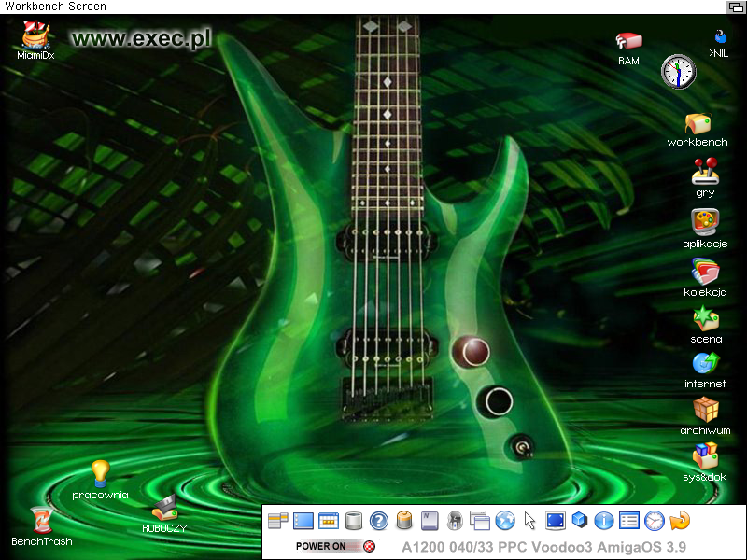Open the BenchTrash trashcan
This screenshot has height=560, width=747.
[40, 520]
